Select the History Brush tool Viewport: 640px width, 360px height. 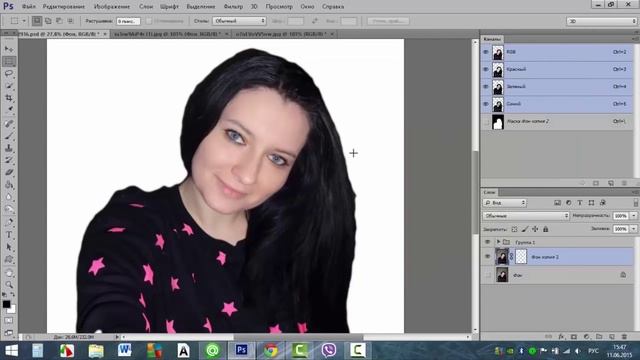coord(9,160)
